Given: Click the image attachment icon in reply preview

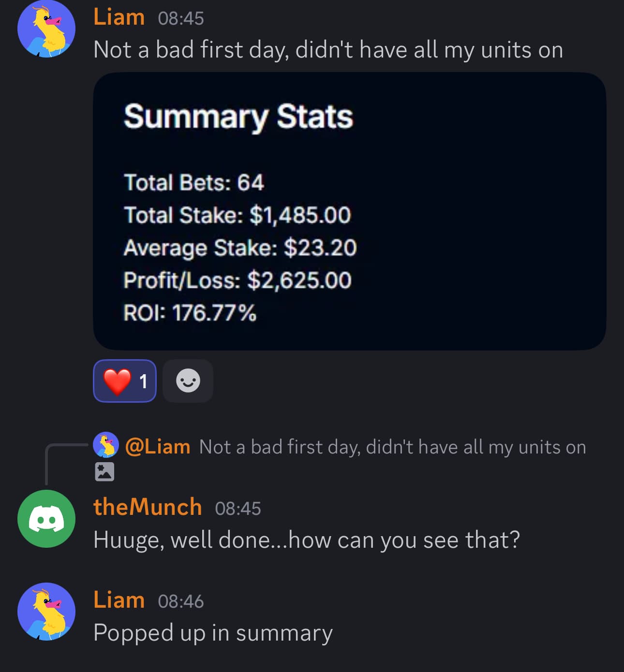Looking at the screenshot, I should tap(104, 471).
